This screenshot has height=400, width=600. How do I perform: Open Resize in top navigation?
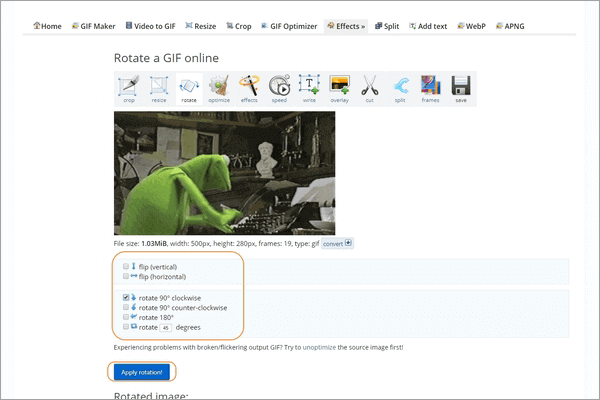click(x=201, y=26)
